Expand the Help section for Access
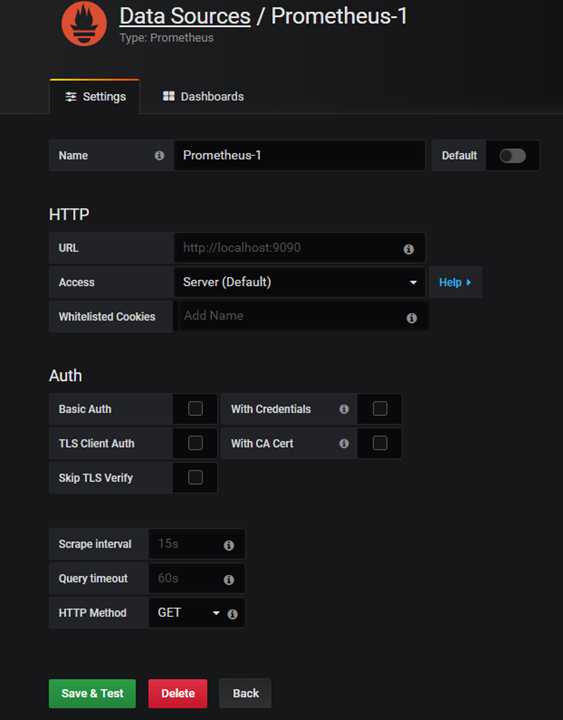 click(x=455, y=282)
